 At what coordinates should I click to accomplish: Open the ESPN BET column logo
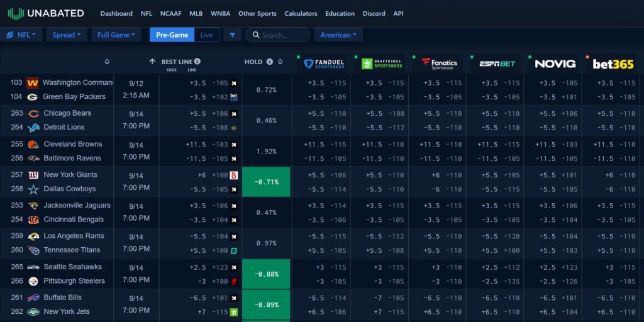point(497,64)
